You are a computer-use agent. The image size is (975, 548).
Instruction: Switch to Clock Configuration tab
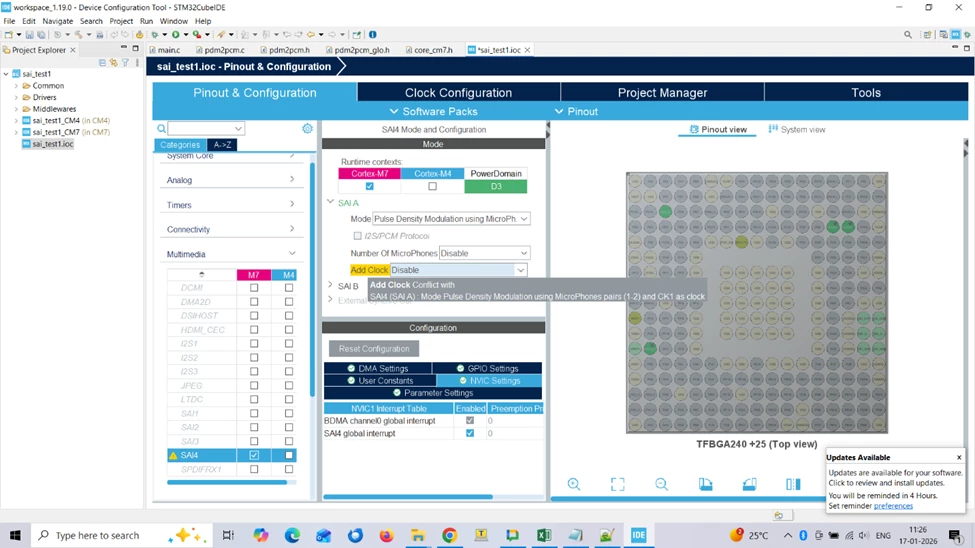[458, 93]
